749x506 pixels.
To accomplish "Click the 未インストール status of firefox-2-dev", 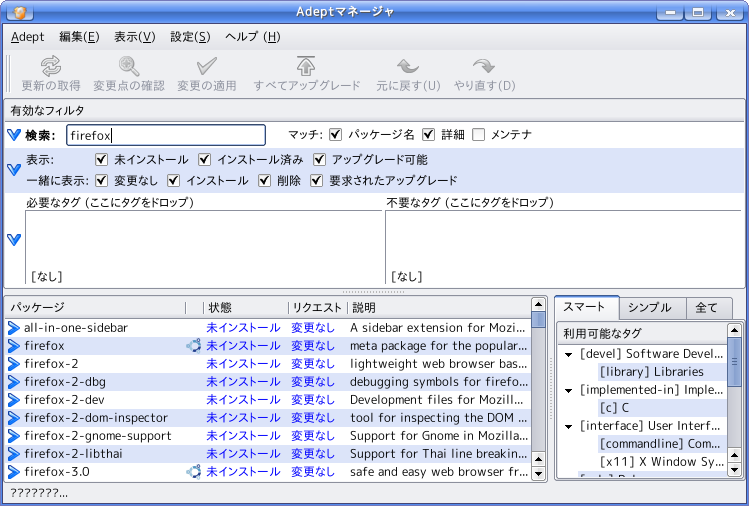I will [243, 399].
